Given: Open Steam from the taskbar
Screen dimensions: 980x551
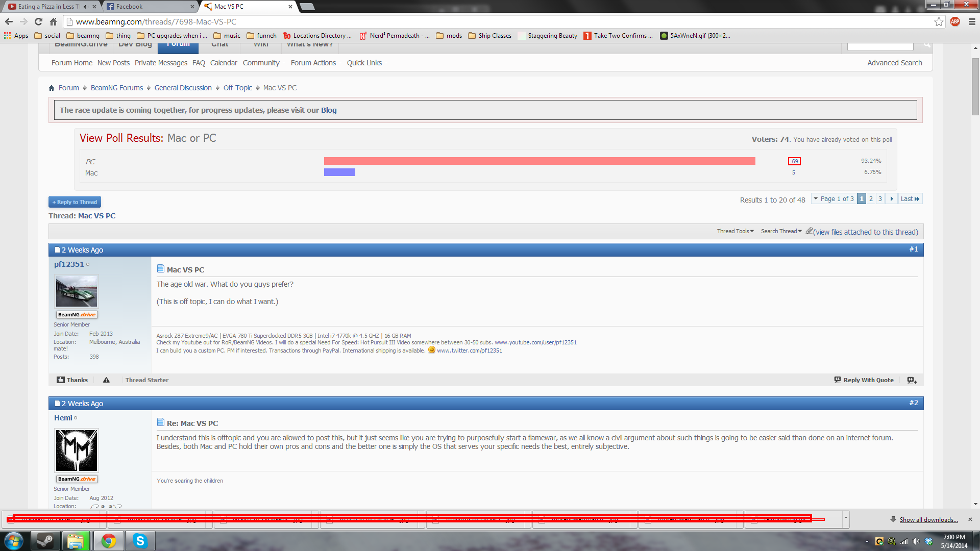Looking at the screenshot, I should pos(45,541).
